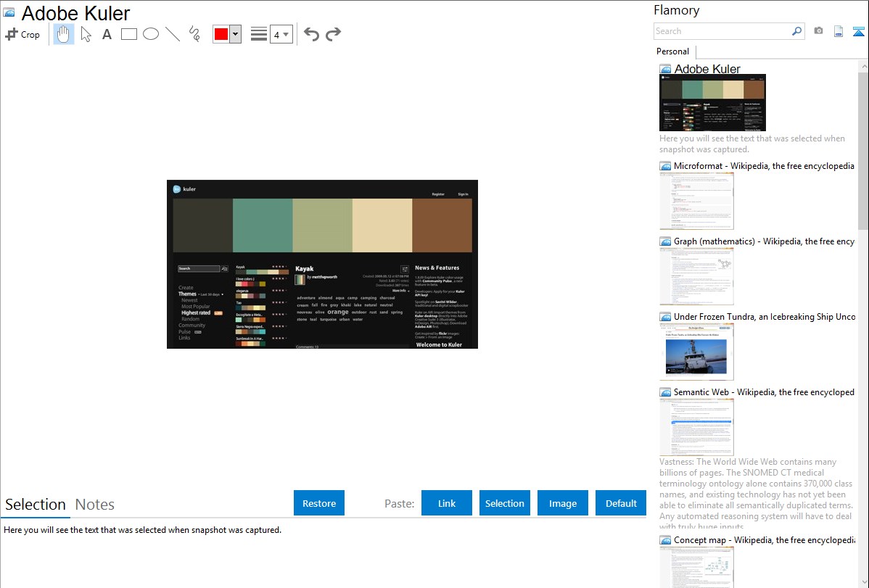This screenshot has width=869, height=588.
Task: Click the "Adobe Kuler" main window heading
Action: tap(76, 13)
